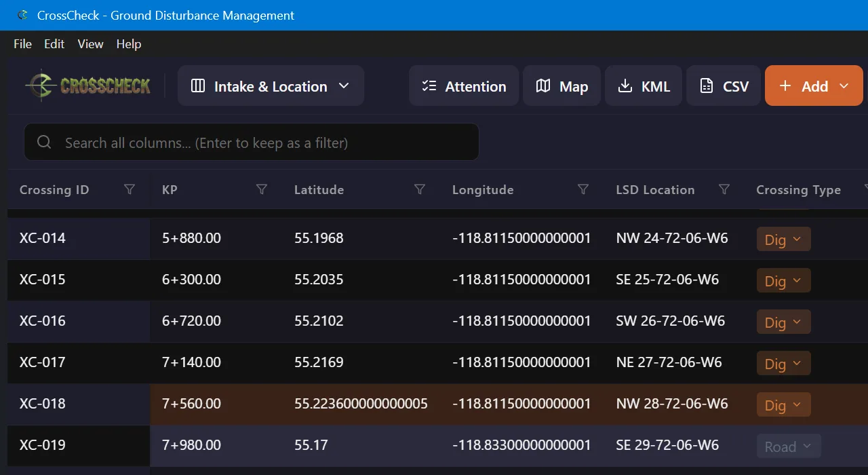Select the XC-015 crossing ID cell
Viewport: 868px width, 475px height.
(79, 280)
